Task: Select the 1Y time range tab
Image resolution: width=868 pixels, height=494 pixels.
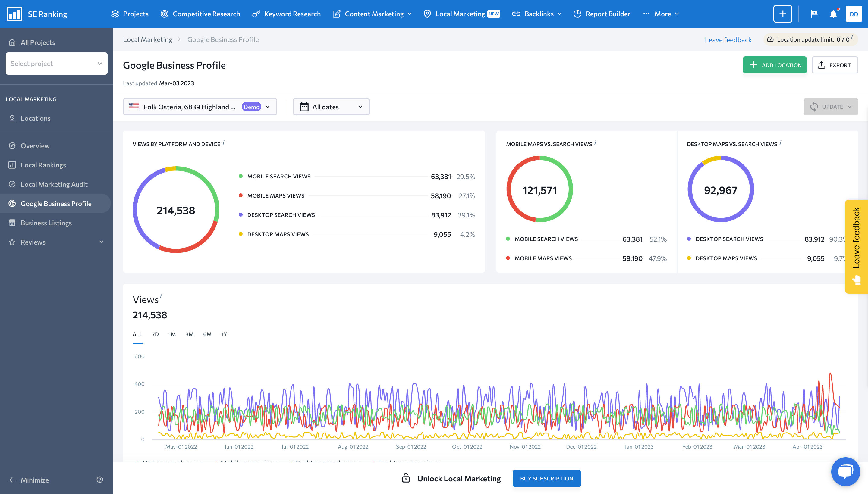Action: tap(225, 334)
